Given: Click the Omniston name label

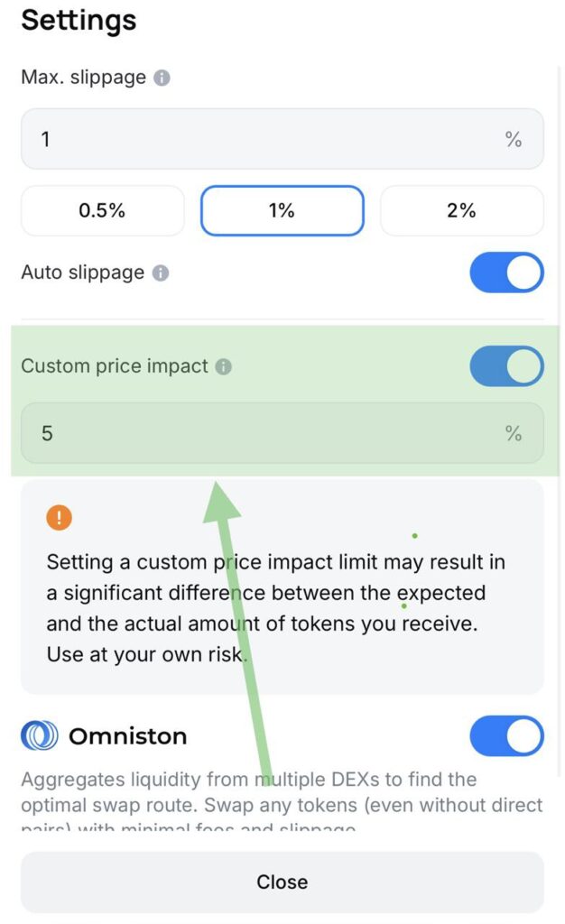Looking at the screenshot, I should [127, 736].
